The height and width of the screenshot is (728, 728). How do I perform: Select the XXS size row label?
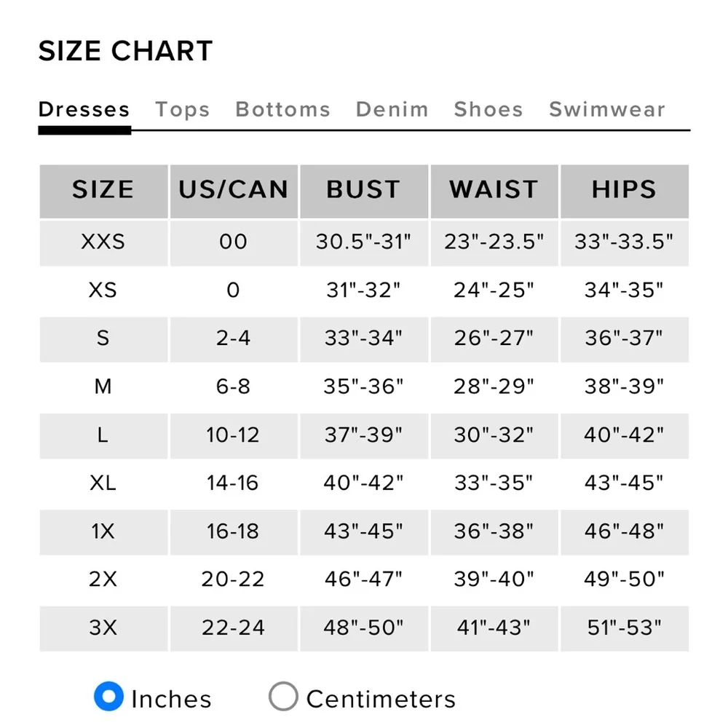[x=103, y=242]
